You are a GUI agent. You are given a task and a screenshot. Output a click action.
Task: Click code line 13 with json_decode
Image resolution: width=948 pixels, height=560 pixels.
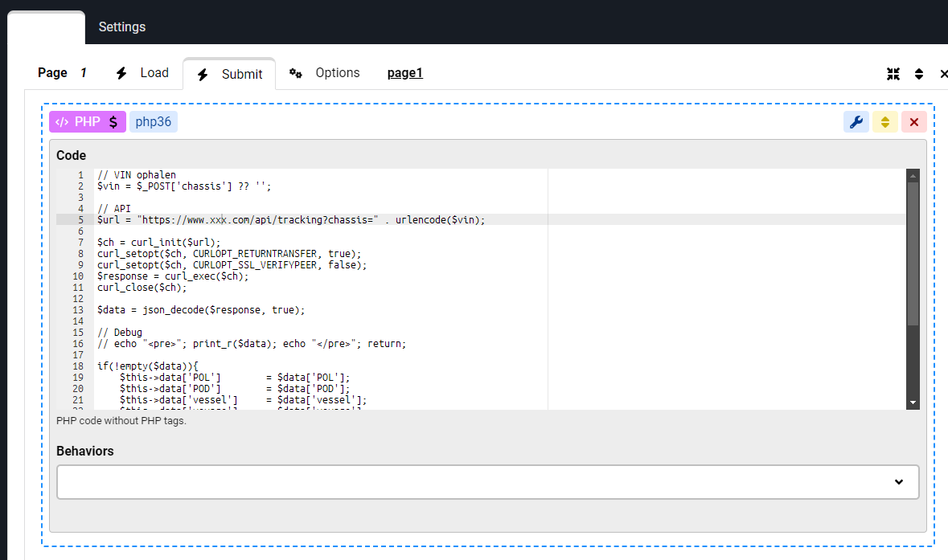201,310
